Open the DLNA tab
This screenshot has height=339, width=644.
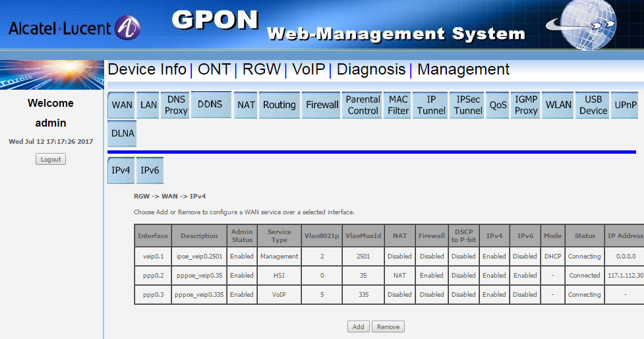[x=122, y=133]
